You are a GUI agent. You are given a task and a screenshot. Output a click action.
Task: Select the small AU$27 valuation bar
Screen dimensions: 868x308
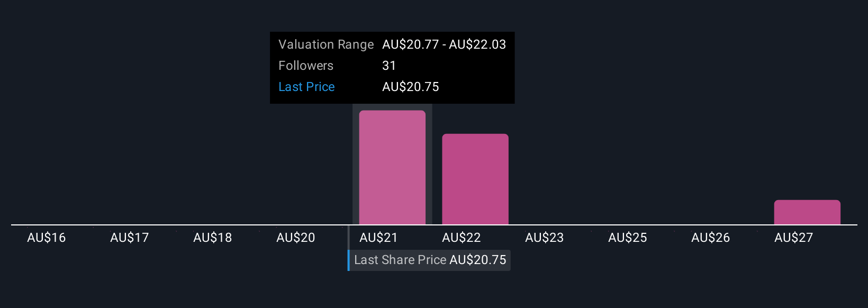[x=807, y=212]
